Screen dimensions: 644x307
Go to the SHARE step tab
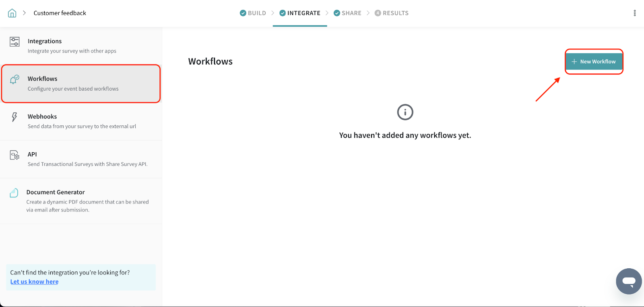tap(347, 13)
